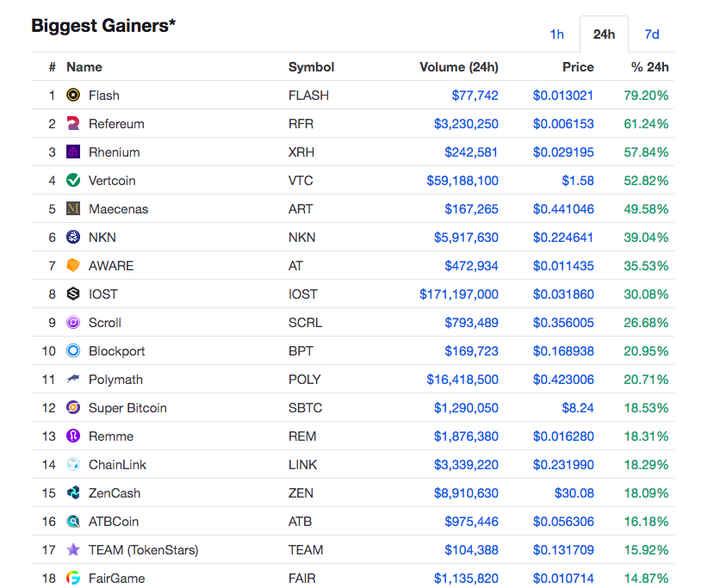Click the Remme purple logo icon
This screenshot has height=588, width=720.
[73, 436]
